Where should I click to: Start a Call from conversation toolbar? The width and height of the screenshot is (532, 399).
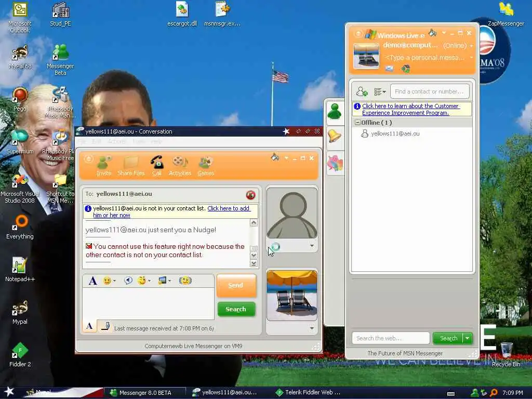pos(157,166)
